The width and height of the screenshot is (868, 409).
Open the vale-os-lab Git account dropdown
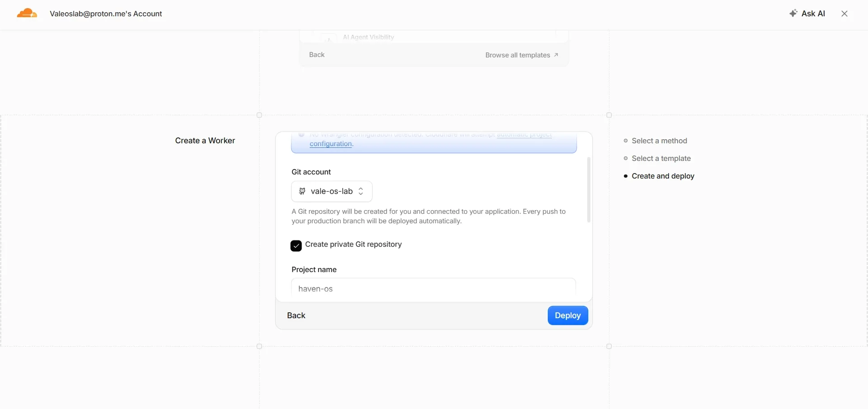(332, 191)
